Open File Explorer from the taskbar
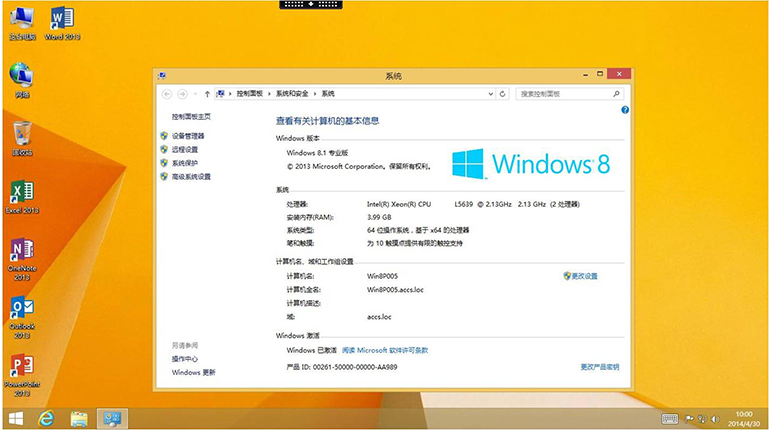Image resolution: width=770 pixels, height=430 pixels. [79, 419]
